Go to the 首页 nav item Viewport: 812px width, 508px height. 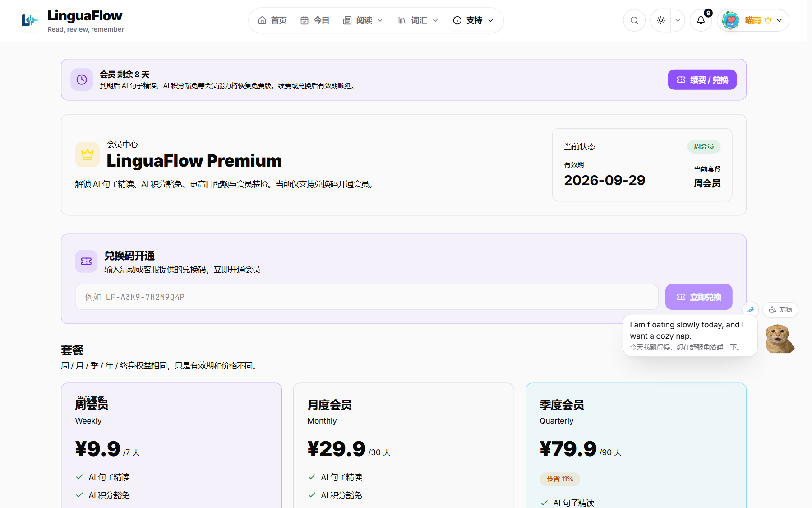272,20
